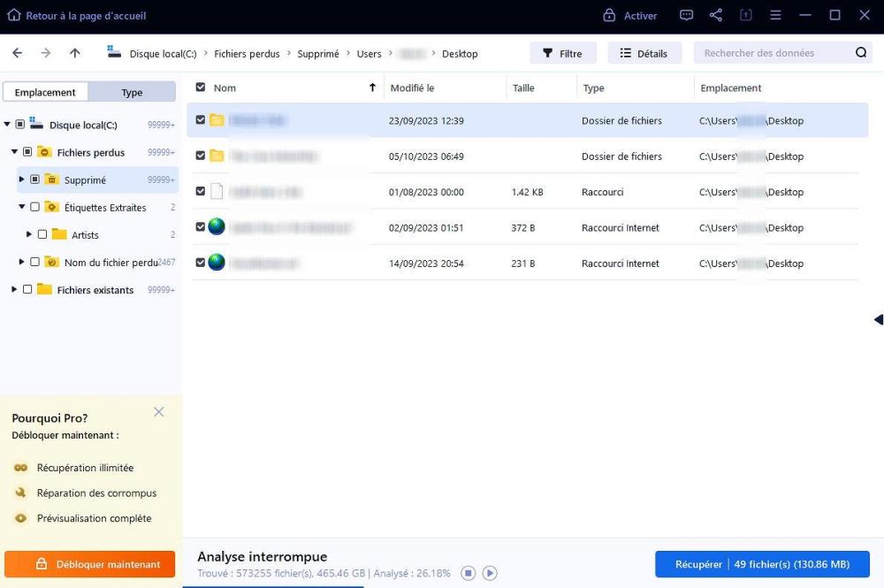This screenshot has height=588, width=884.
Task: Open the chevron after Users in the breadcrumb
Action: pos(390,53)
